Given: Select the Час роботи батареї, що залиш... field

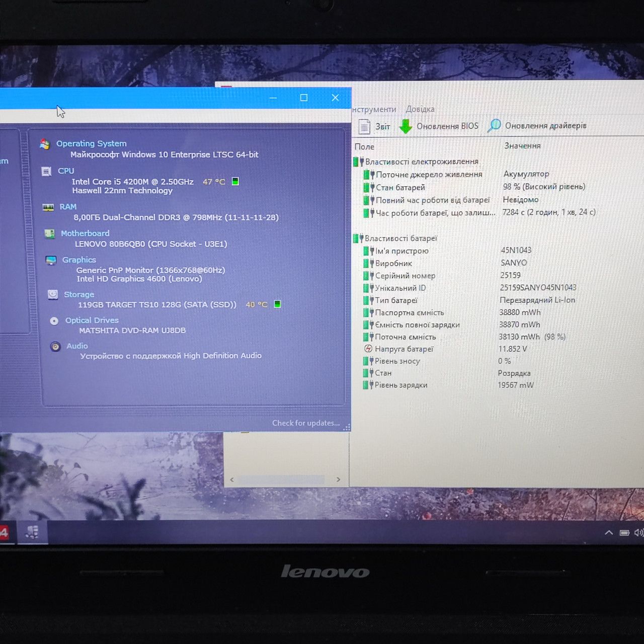Looking at the screenshot, I should [436, 213].
